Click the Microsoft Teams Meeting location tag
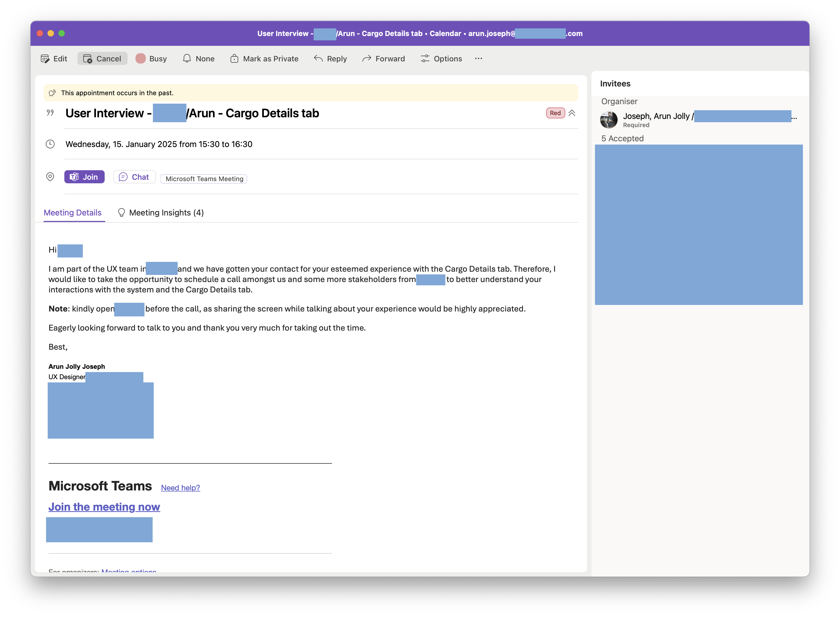This screenshot has height=617, width=840. pyautogui.click(x=204, y=179)
